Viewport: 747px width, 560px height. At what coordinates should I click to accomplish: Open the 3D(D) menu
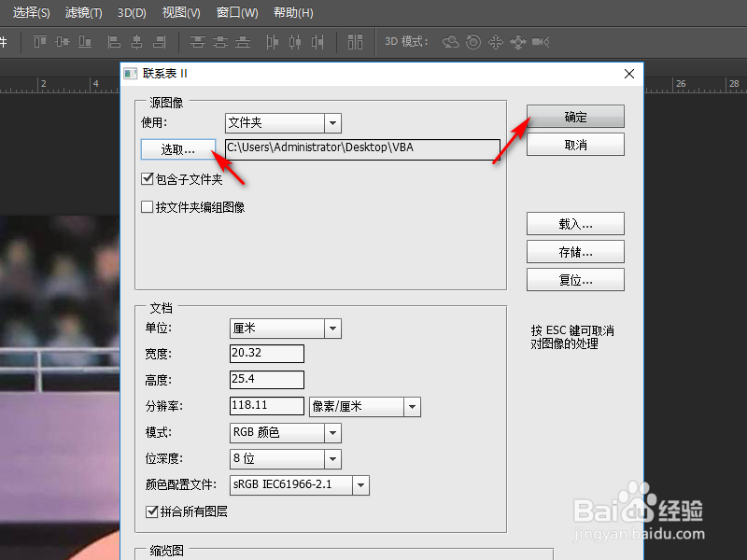tap(132, 12)
